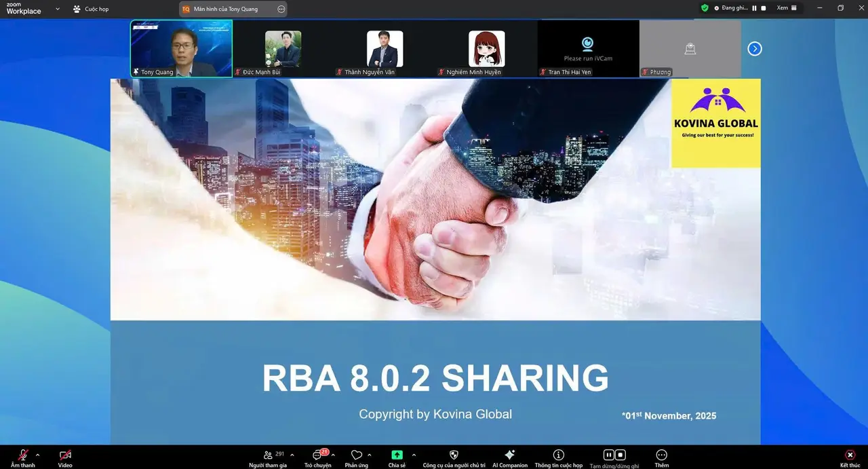Image resolution: width=868 pixels, height=469 pixels.
Task: Open the Xem view menu
Action: pos(787,8)
